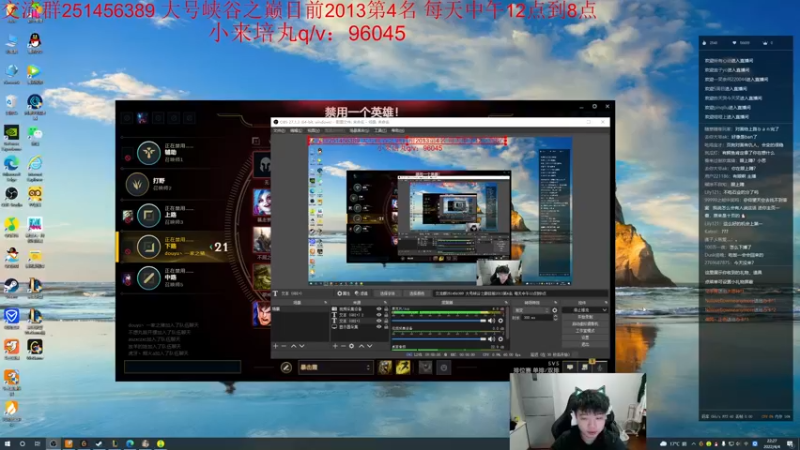Select the top lane role emblem
This screenshot has width=800, height=450.
(148, 215)
